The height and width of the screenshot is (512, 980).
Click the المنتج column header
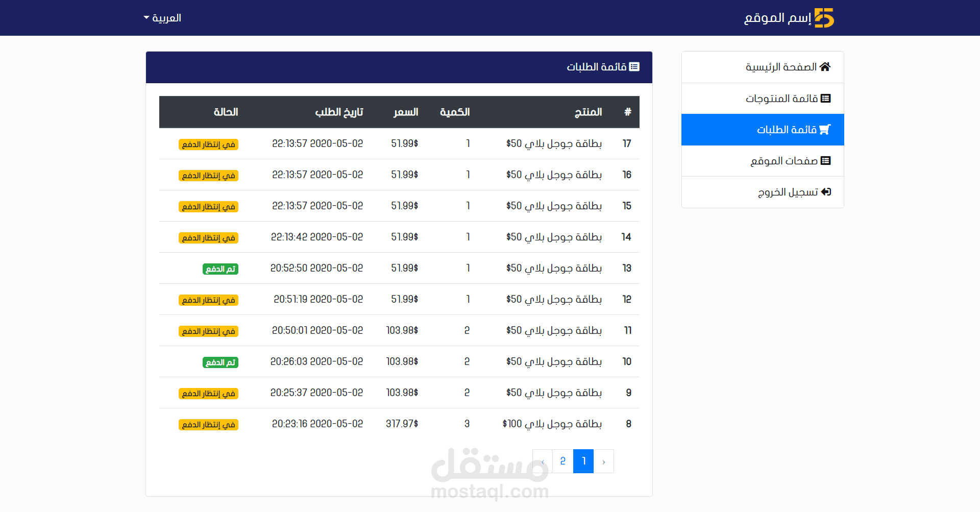(589, 112)
